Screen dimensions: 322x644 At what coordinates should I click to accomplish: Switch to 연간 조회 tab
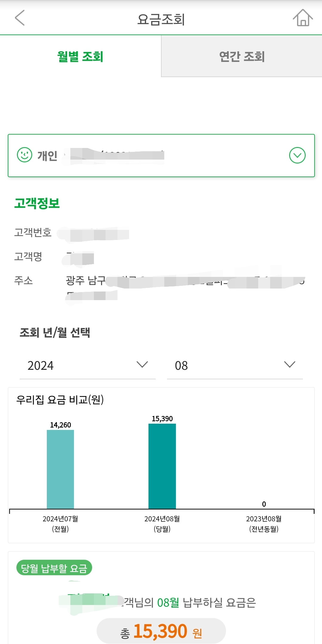click(x=242, y=56)
